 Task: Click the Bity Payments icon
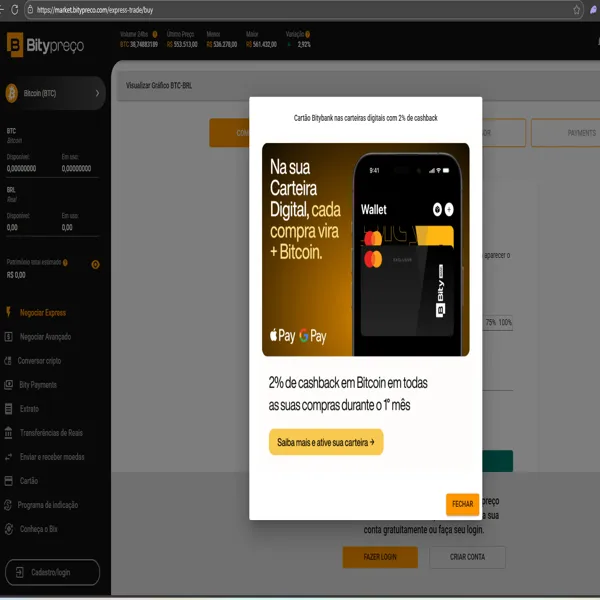tap(8, 385)
